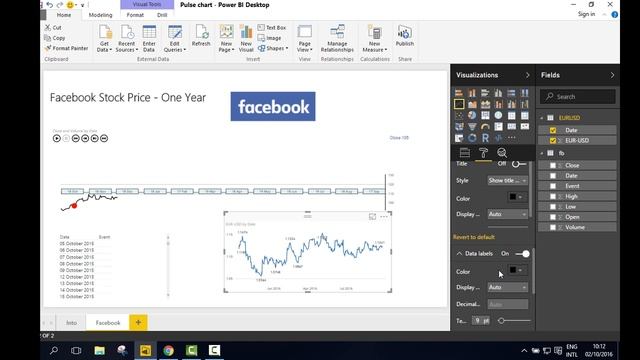The image size is (640, 360).
Task: Open the Format paint roller tab
Action: click(x=483, y=153)
